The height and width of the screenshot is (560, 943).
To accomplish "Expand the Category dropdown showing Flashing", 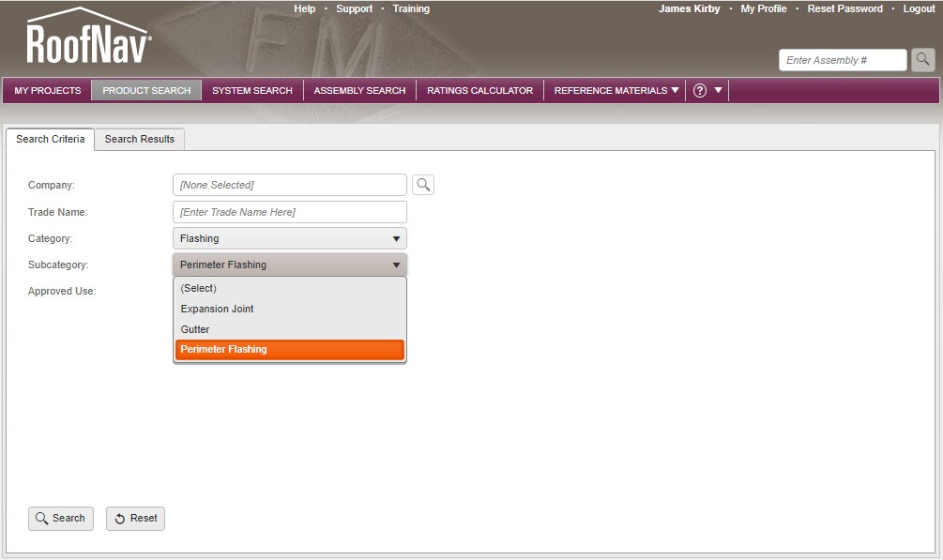I will 290,238.
